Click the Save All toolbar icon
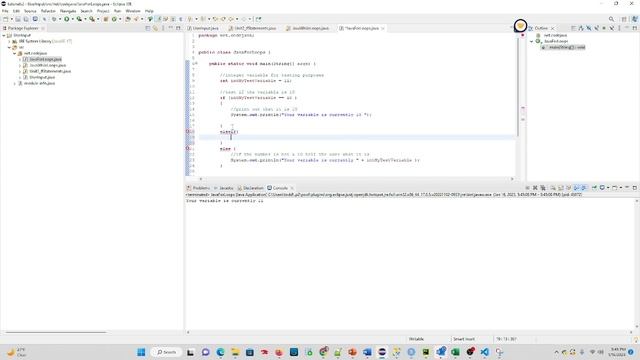This screenshot has width=640, height=360. tap(26, 19)
